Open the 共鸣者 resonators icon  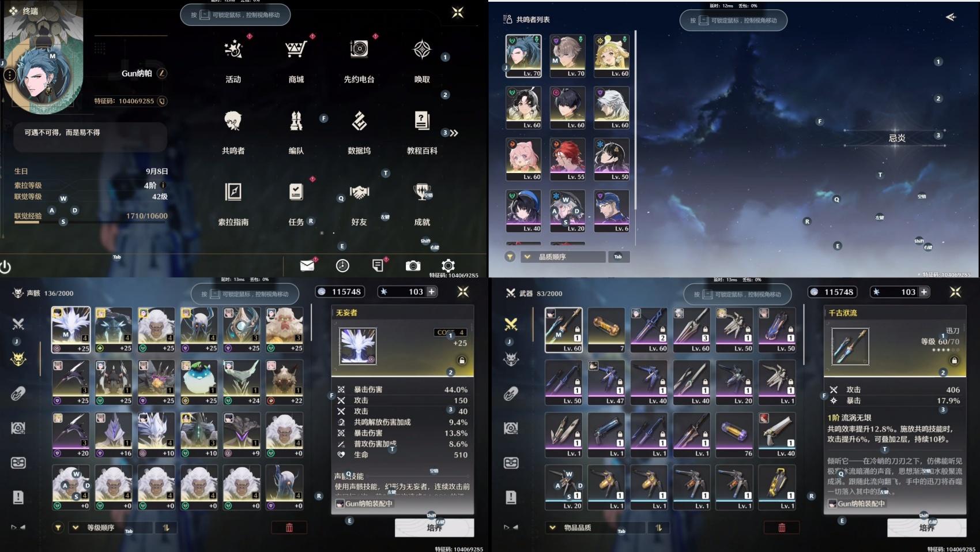click(233, 121)
